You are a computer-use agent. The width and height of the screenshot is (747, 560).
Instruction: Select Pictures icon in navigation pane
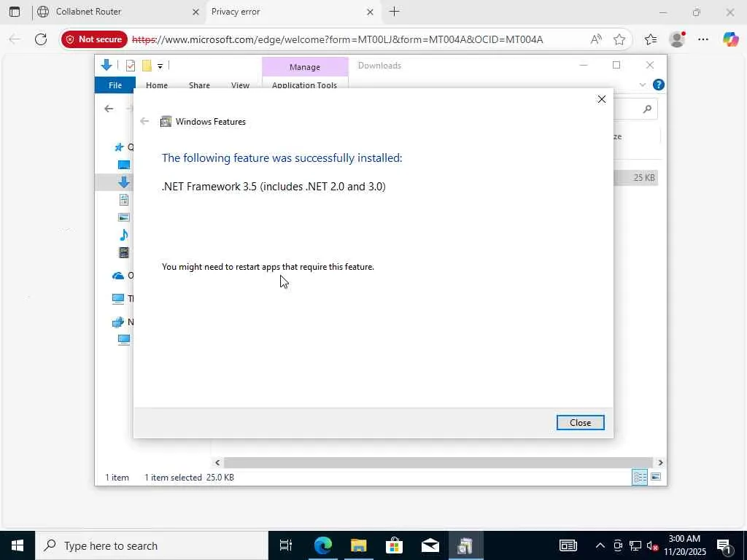pos(124,217)
